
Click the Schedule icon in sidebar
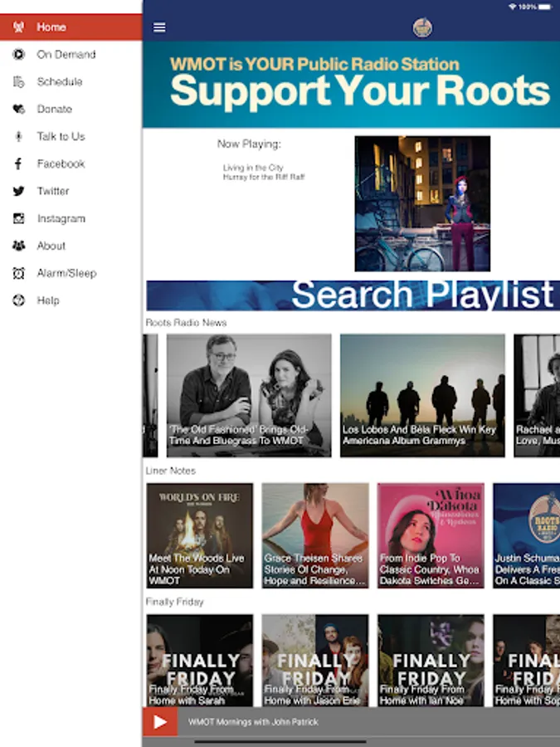pos(18,82)
